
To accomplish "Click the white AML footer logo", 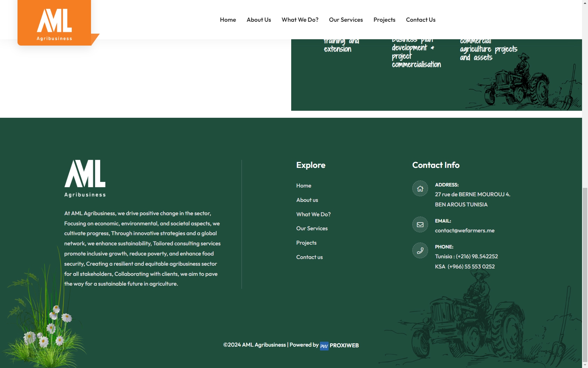I will coord(85,178).
